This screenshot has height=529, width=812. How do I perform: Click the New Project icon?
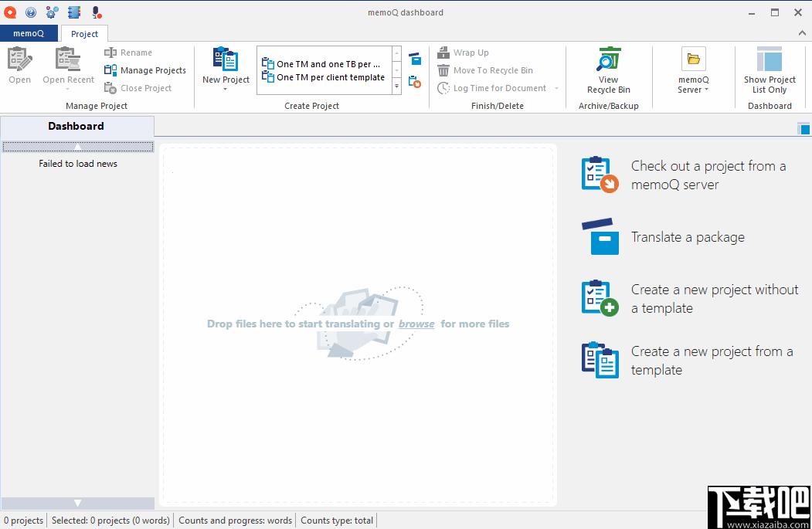click(x=226, y=59)
